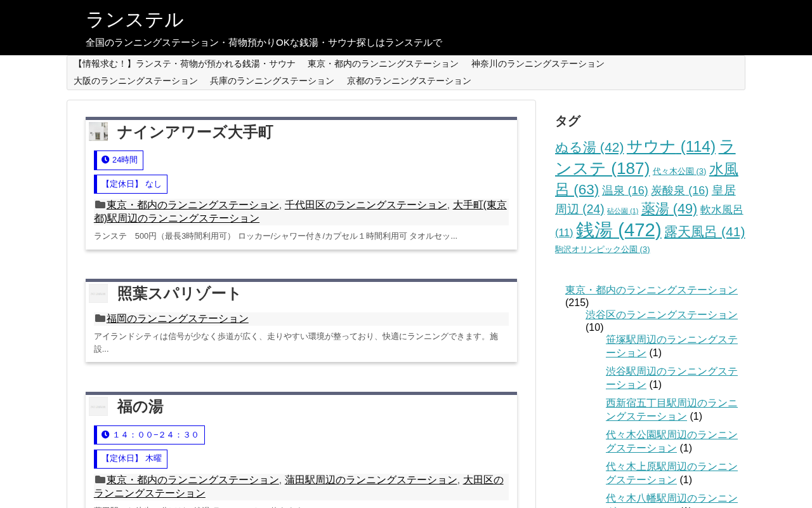Select the サウナ (114) tag

[x=671, y=147]
